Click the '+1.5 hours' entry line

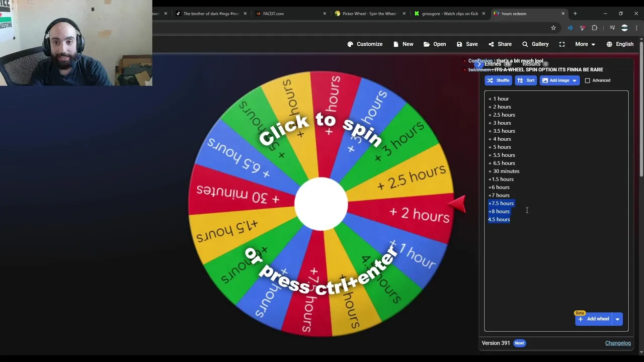pyautogui.click(x=501, y=179)
